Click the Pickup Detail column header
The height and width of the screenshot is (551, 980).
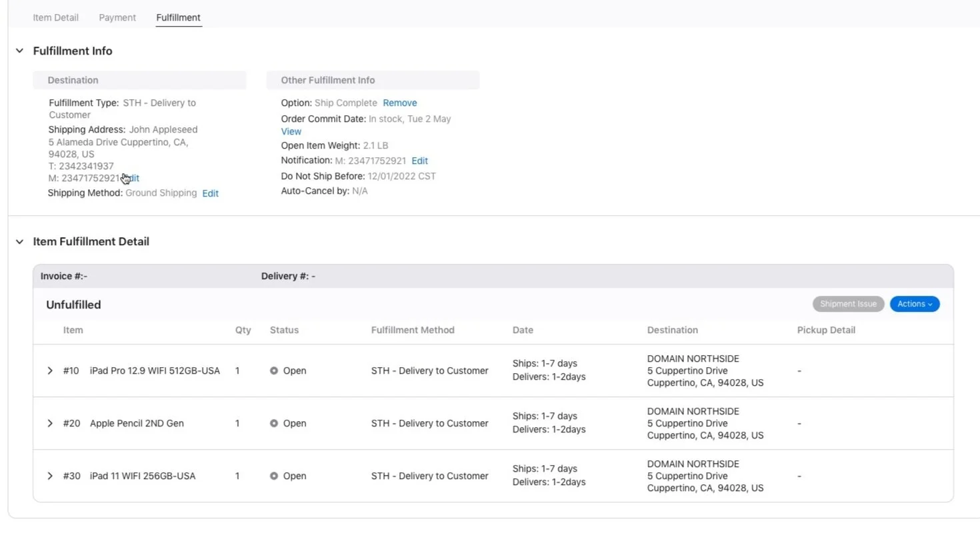826,330
